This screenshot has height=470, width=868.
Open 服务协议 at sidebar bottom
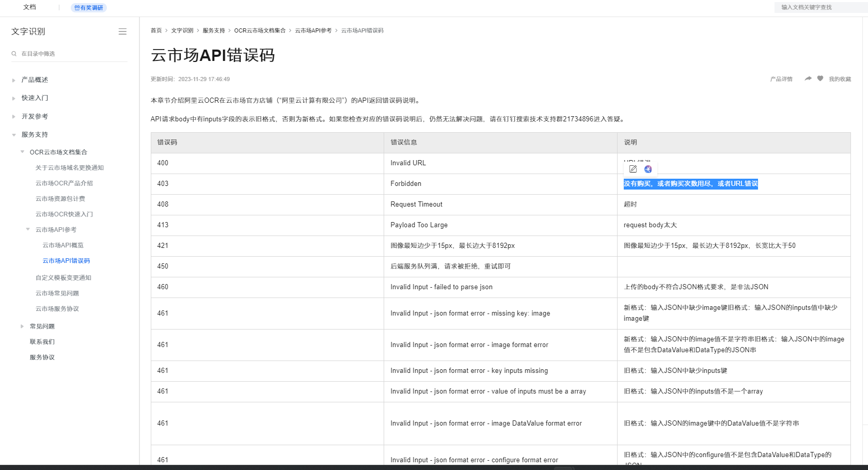pyautogui.click(x=42, y=357)
